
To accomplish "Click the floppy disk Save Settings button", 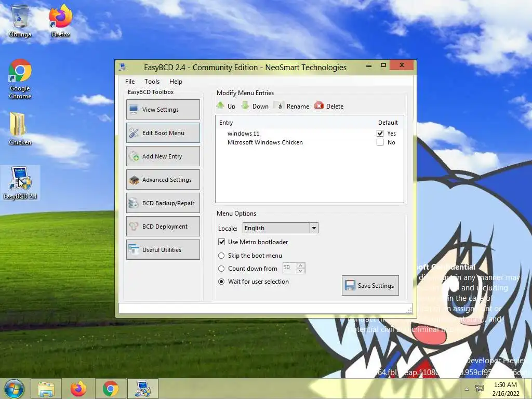I will tap(370, 285).
